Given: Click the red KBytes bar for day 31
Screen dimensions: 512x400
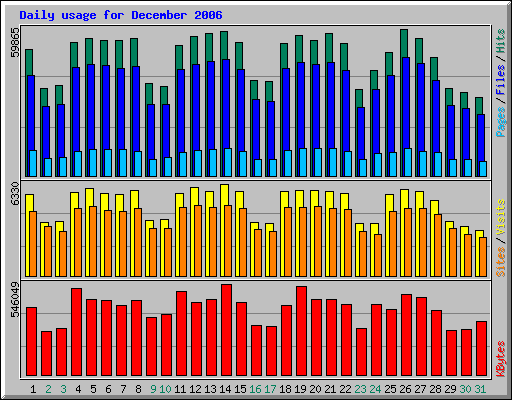Looking at the screenshot, I should [x=482, y=349].
